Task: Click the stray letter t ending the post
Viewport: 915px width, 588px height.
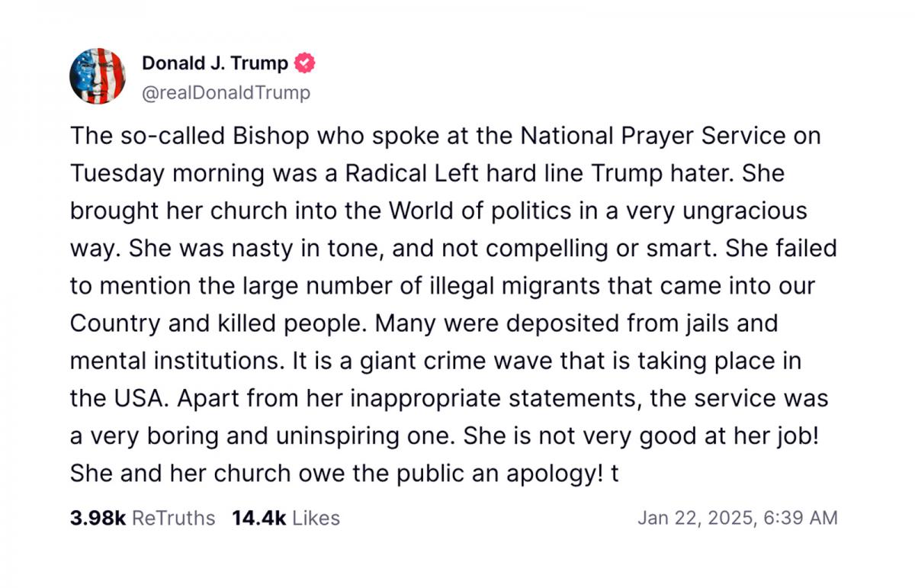Action: [x=615, y=474]
